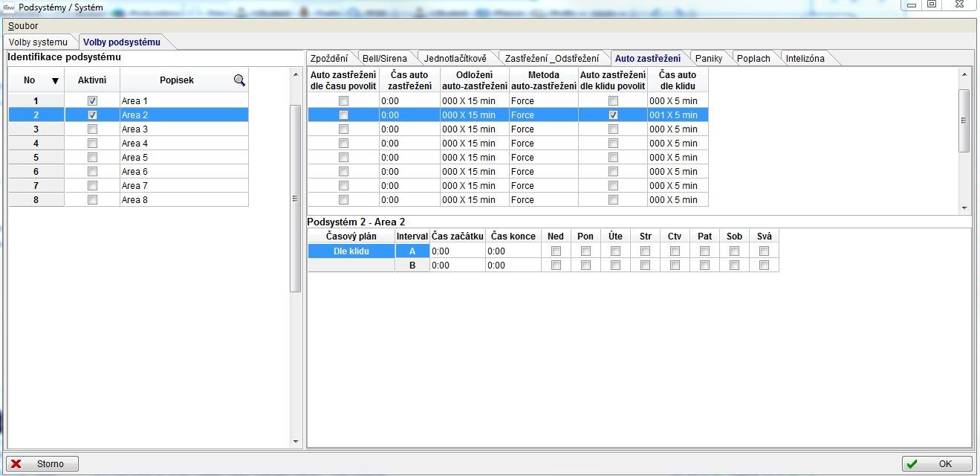Confirm with the OK button
This screenshot has width=980, height=476.
(x=936, y=464)
